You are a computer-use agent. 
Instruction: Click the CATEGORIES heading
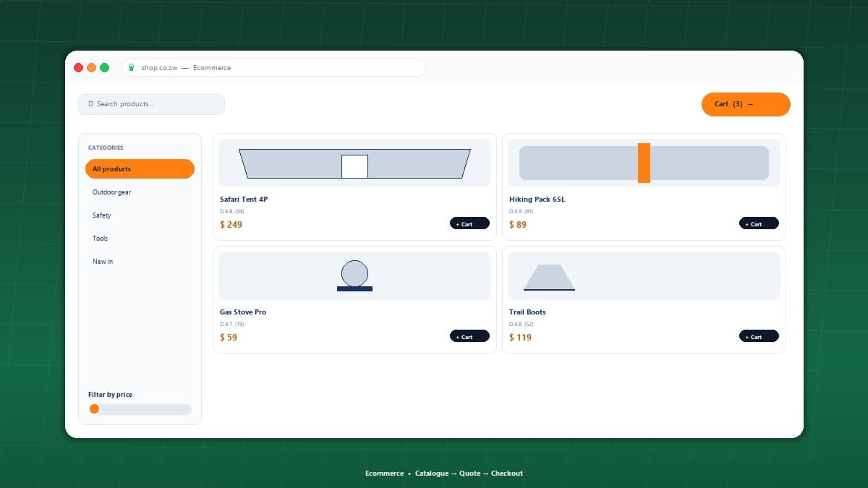pyautogui.click(x=106, y=147)
